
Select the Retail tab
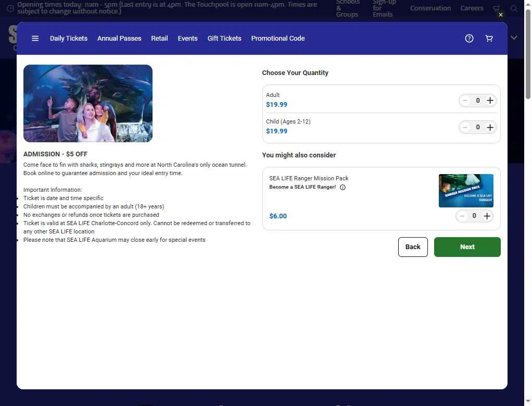(159, 39)
